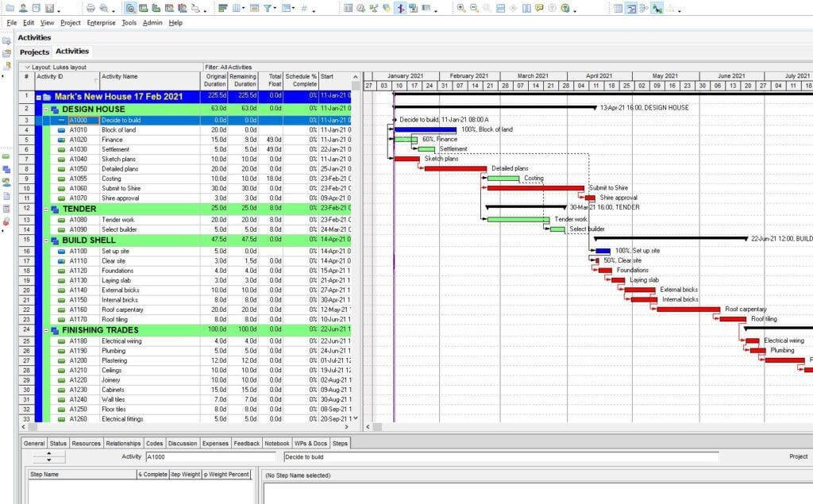Zoom in on the Gantt timescale
Screen dimensions: 813x504
pyautogui.click(x=460, y=6)
